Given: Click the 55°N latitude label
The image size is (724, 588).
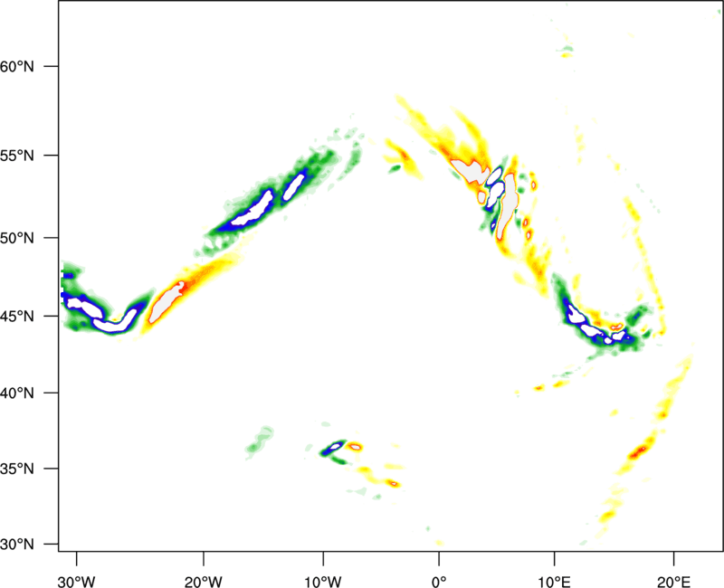Looking at the screenshot, I should [17, 156].
